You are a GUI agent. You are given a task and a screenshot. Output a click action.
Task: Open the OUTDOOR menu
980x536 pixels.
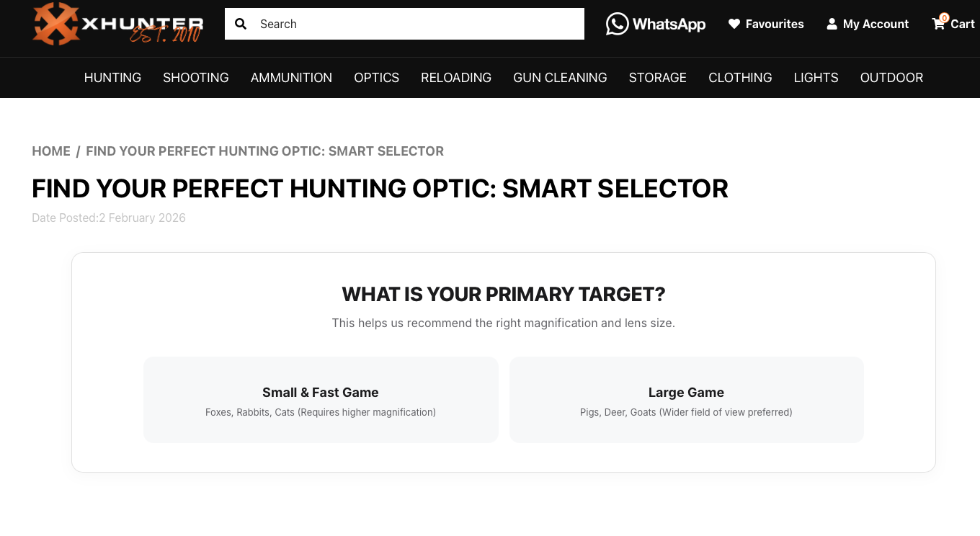click(x=891, y=77)
